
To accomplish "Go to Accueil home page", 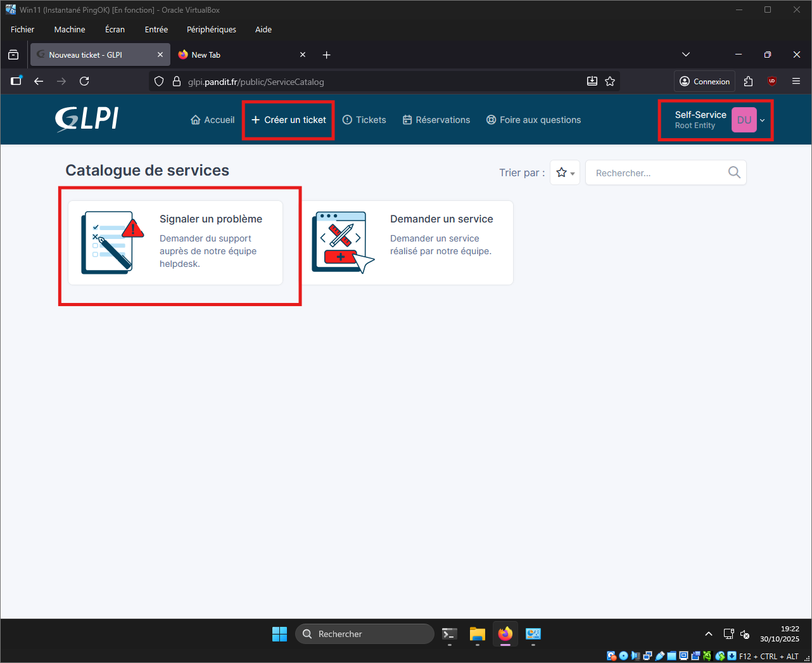I will click(x=213, y=120).
